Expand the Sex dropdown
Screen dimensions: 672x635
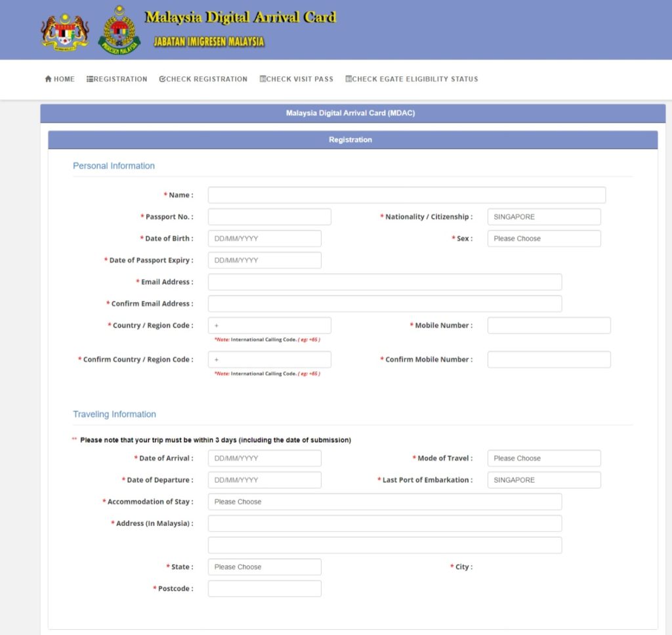click(x=543, y=238)
